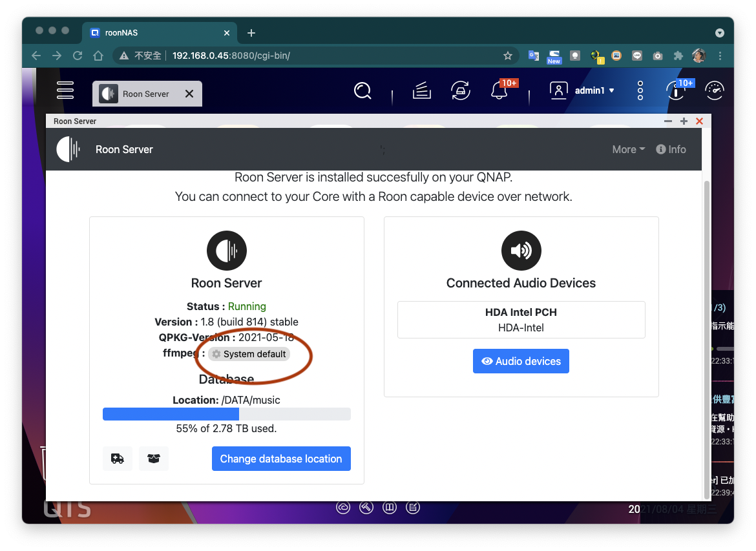Expand the admin1 user dropdown
The height and width of the screenshot is (551, 756).
tap(612, 90)
